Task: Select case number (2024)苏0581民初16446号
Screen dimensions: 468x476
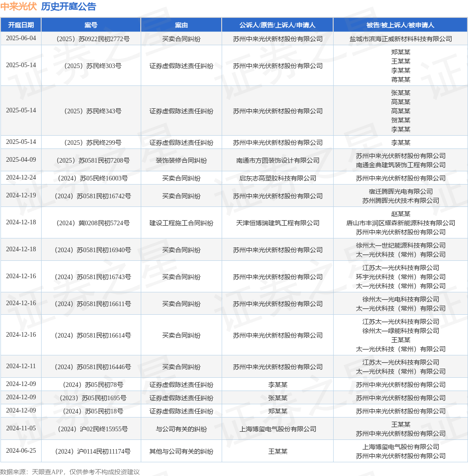Action: coord(91,367)
